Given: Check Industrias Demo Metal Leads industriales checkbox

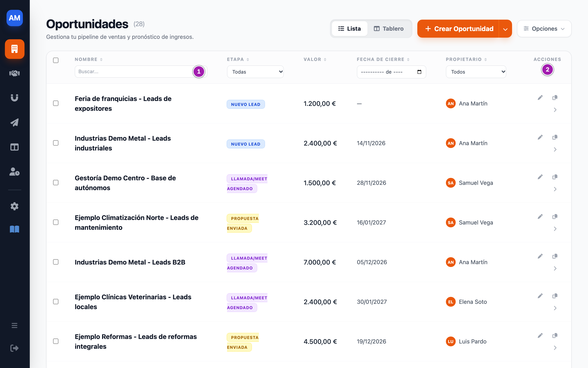Looking at the screenshot, I should click(56, 143).
